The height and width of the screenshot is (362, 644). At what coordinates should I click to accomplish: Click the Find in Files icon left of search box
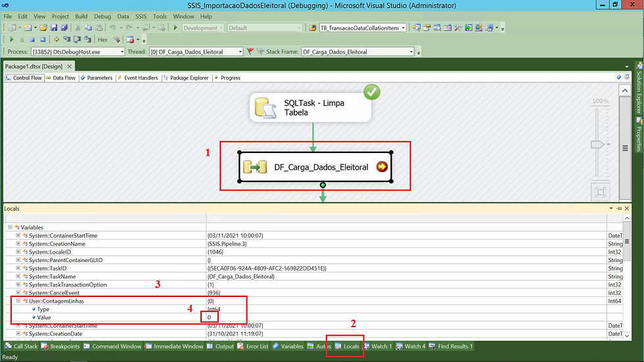[313, 28]
